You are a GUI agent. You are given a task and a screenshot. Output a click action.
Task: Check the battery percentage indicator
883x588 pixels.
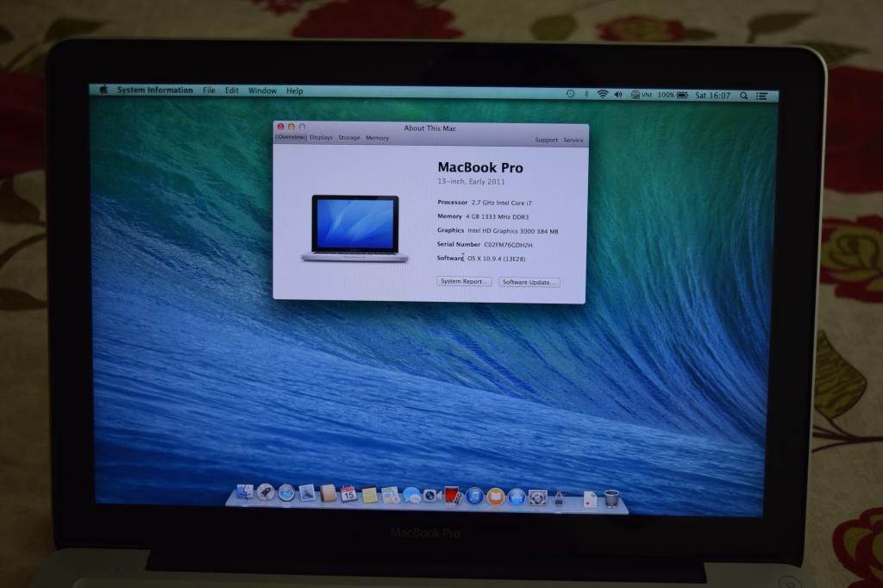(x=668, y=92)
